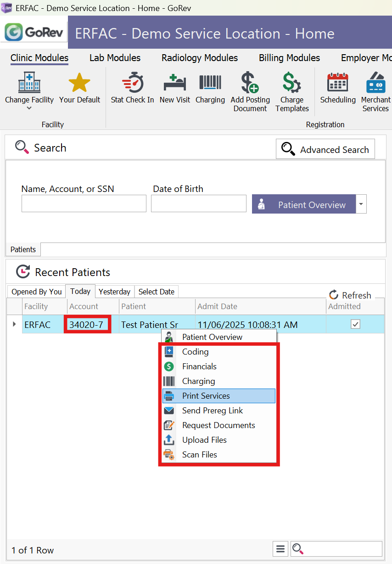Click the Stat Check In stopwatch icon
Viewport: 392px width, 564px height.
(x=132, y=84)
